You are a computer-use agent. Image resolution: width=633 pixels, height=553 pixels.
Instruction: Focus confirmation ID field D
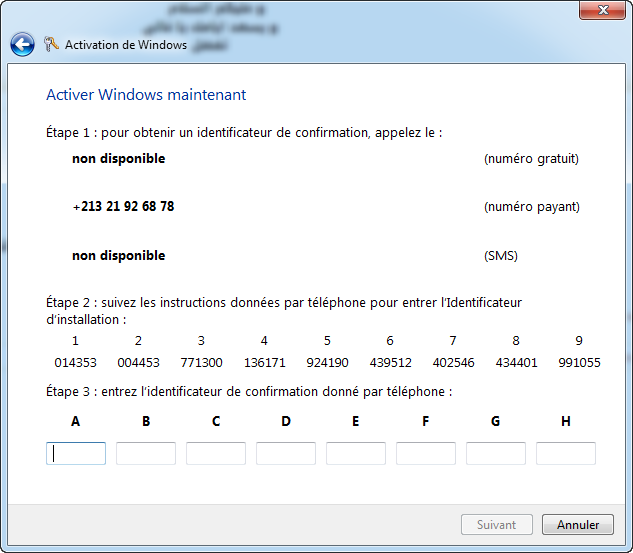(286, 453)
